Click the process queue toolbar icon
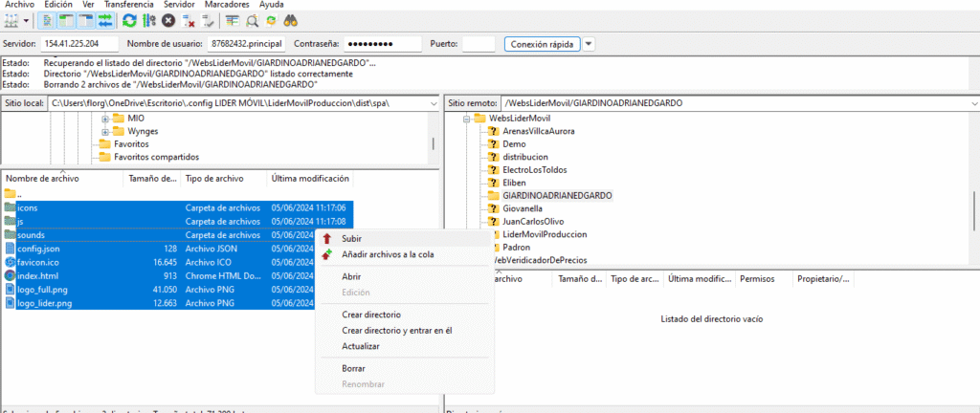This screenshot has width=980, height=413. pos(148,20)
